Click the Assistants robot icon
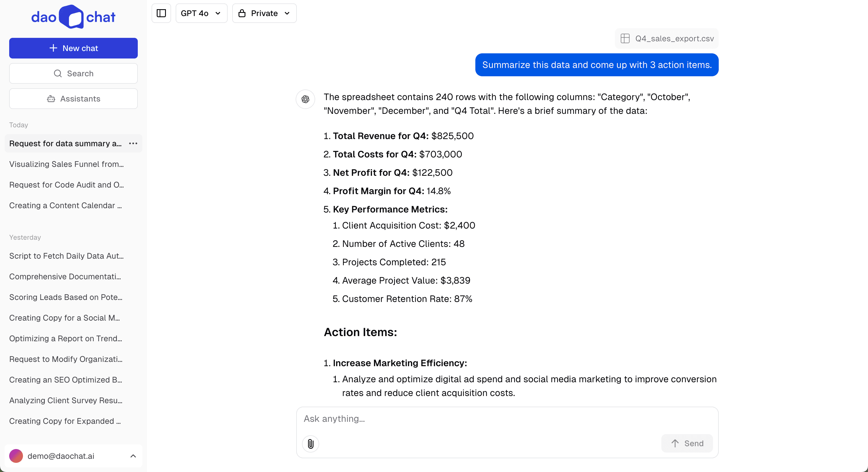Viewport: 868px width, 472px height. [x=51, y=99]
